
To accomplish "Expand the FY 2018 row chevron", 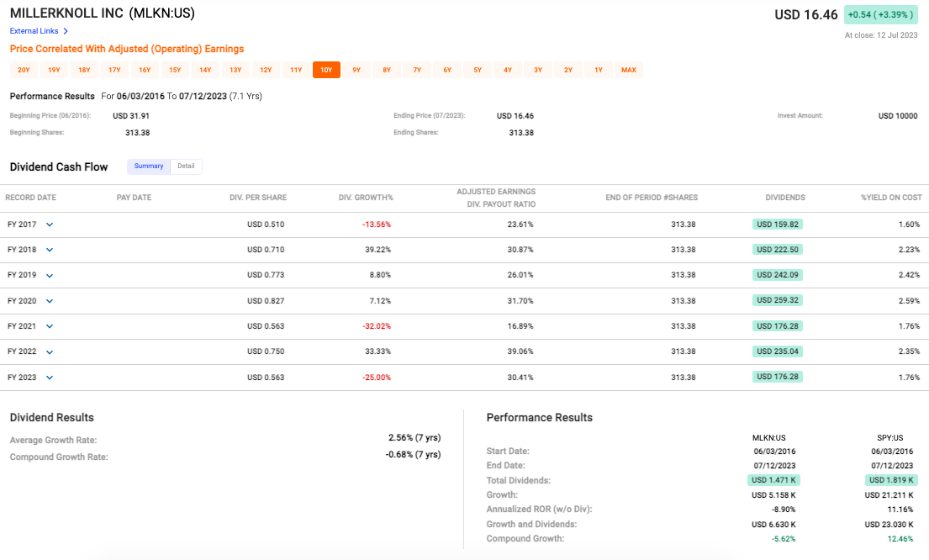I will coord(50,251).
